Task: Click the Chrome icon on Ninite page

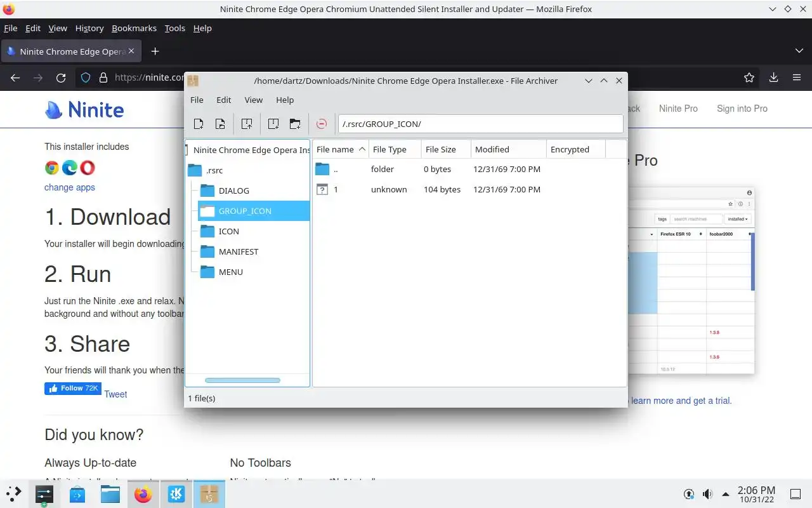Action: [52, 168]
